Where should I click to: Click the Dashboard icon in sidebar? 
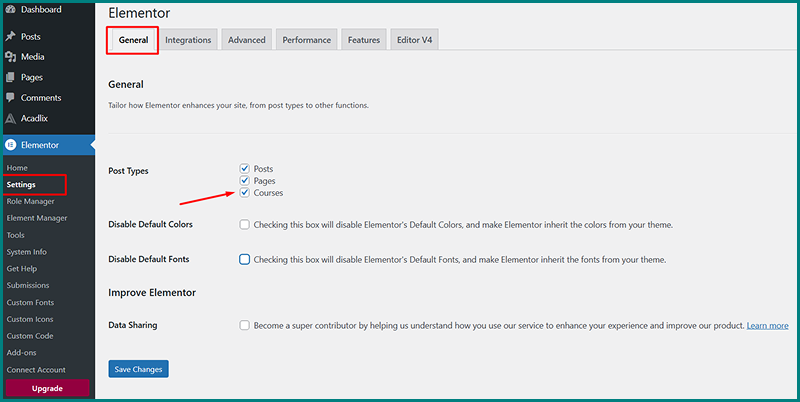coord(10,10)
